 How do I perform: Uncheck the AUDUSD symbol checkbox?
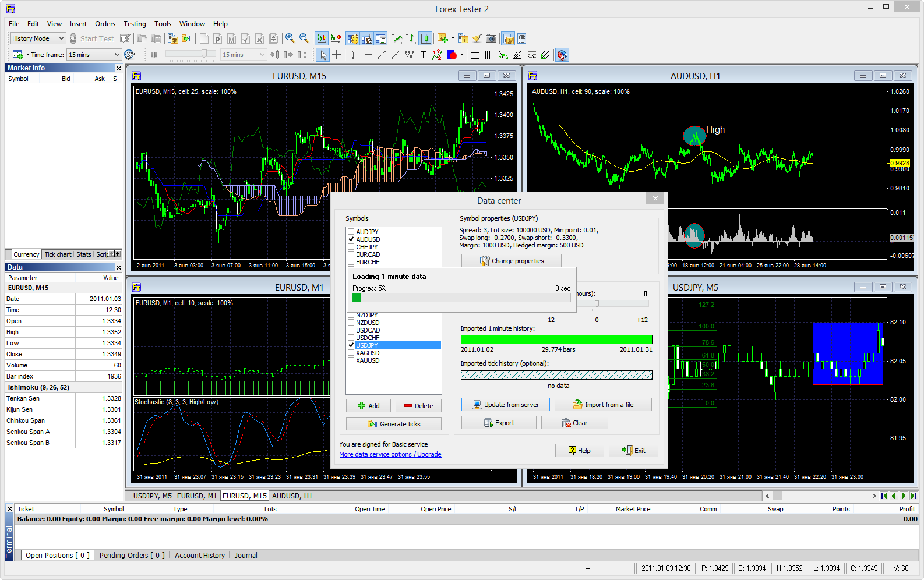351,239
